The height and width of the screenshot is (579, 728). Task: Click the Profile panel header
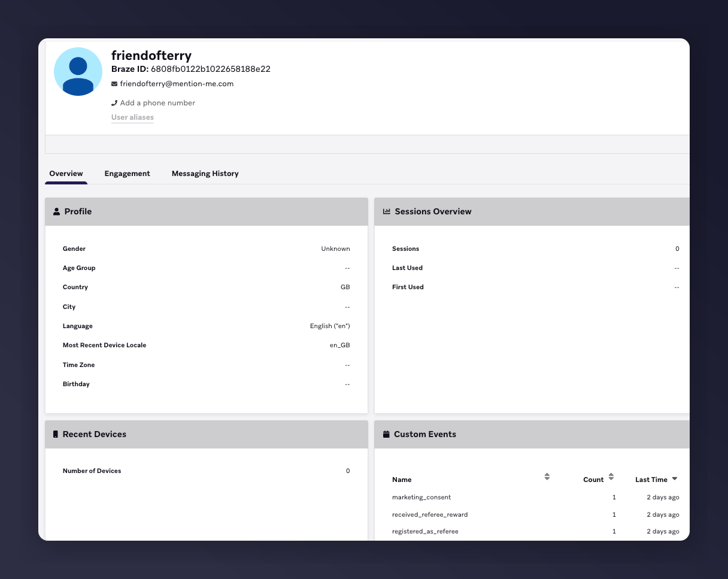pyautogui.click(x=207, y=211)
